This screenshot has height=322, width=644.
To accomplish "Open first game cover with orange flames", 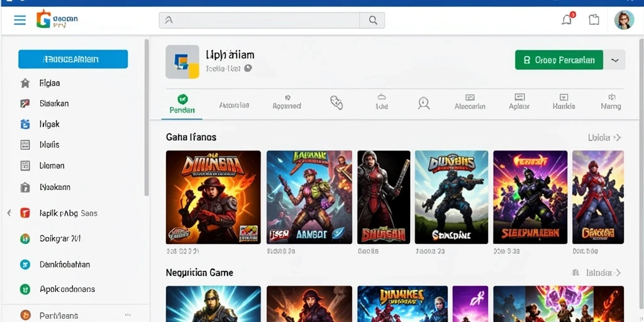I will coord(213,197).
